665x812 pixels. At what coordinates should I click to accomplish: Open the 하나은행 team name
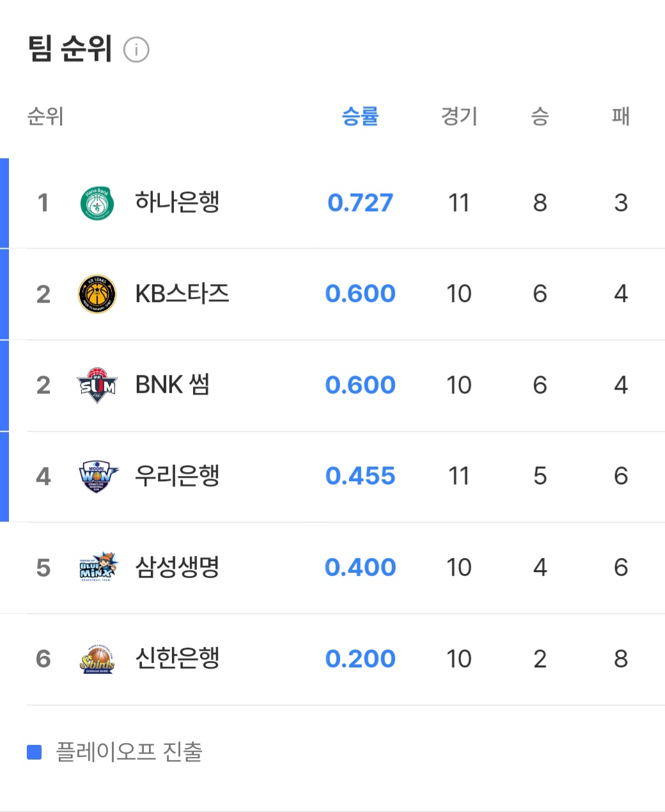click(x=177, y=202)
